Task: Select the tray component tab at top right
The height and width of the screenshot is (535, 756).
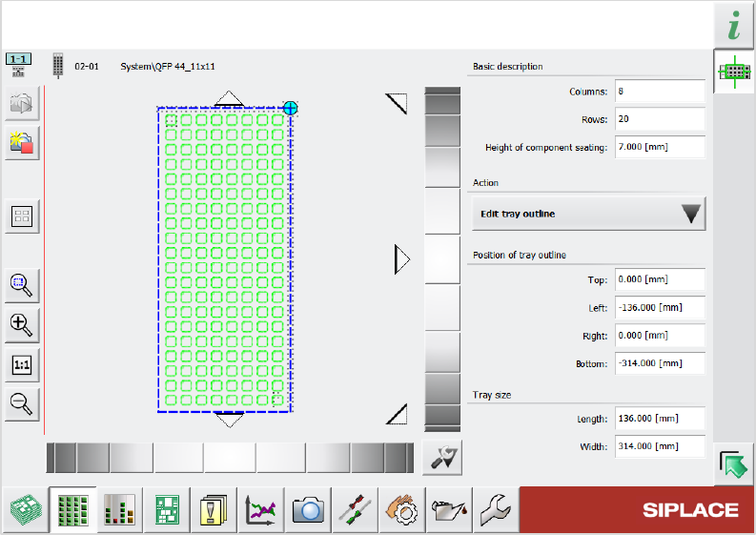Action: pos(734,72)
